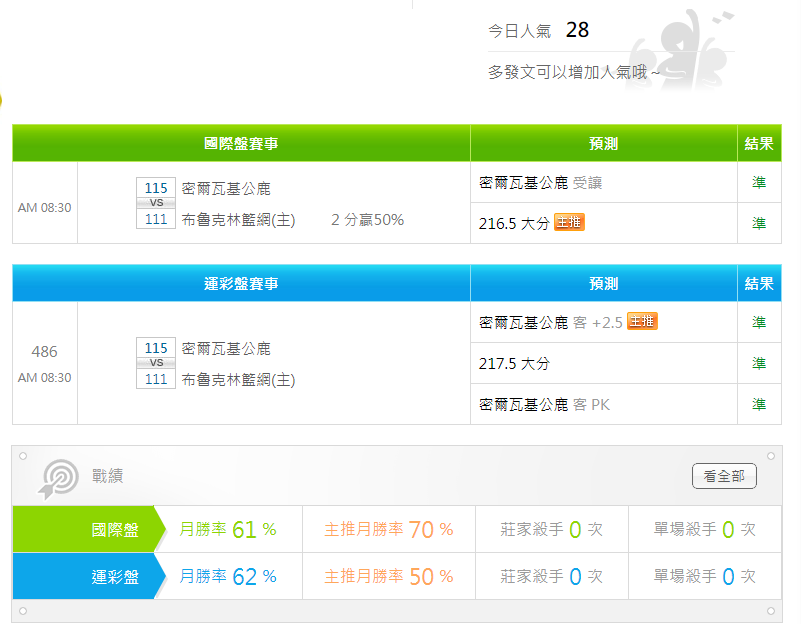
Task: Select the 密爾瓦基公鹿 受讓 prediction
Action: [541, 183]
